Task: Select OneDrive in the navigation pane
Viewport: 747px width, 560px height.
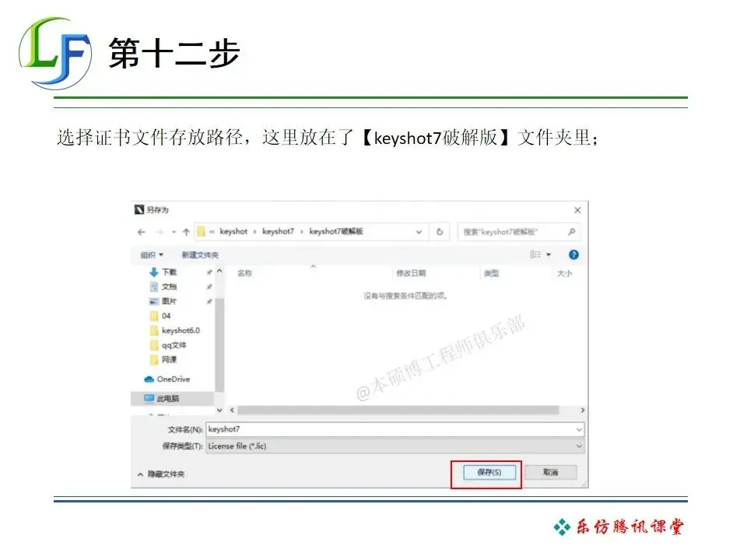Action: (x=167, y=379)
